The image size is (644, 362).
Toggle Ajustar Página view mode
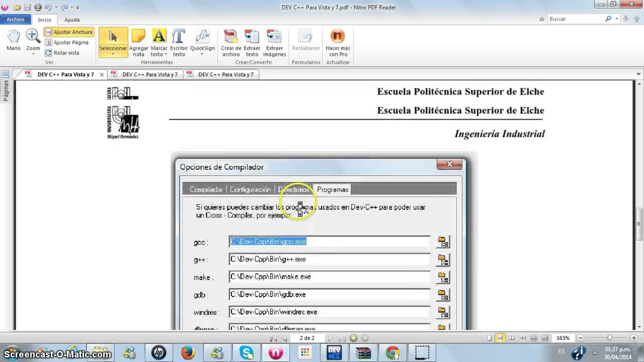click(x=67, y=42)
